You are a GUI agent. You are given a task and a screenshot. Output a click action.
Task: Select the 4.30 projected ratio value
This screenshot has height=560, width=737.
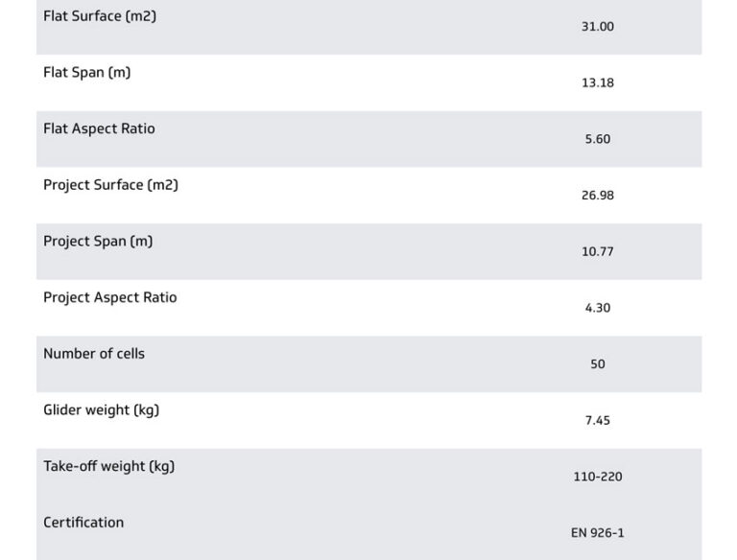[x=597, y=308]
